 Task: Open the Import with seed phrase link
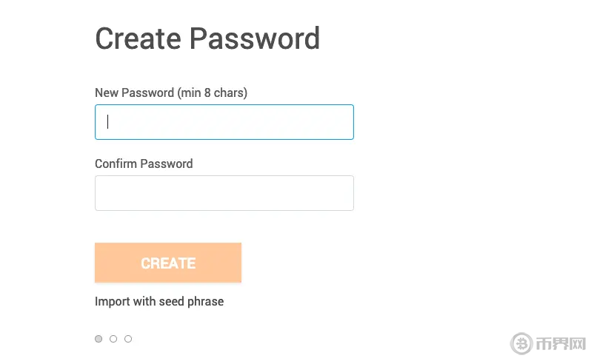[x=159, y=302]
